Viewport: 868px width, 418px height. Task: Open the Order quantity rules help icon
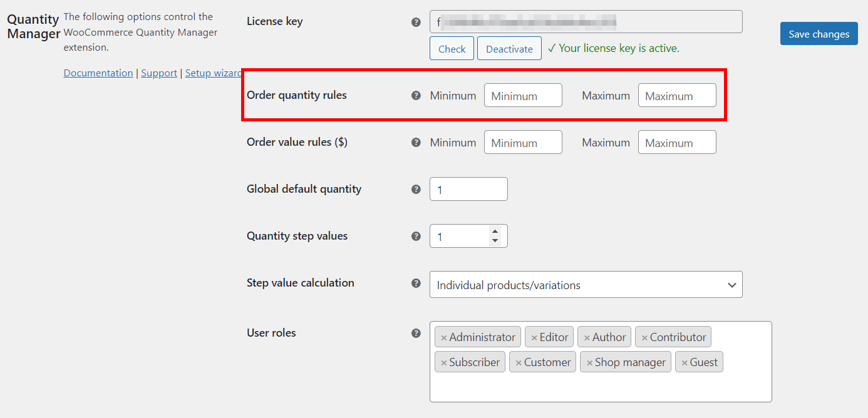coord(416,95)
